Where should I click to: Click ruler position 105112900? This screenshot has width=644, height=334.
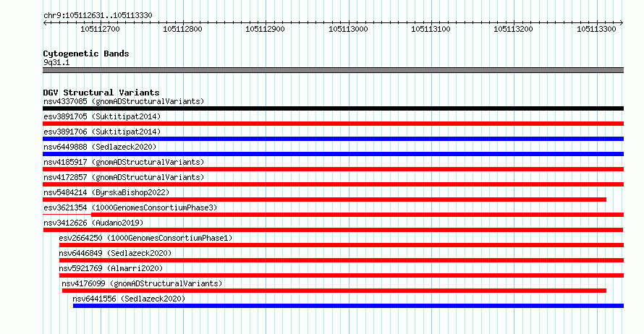(x=266, y=29)
